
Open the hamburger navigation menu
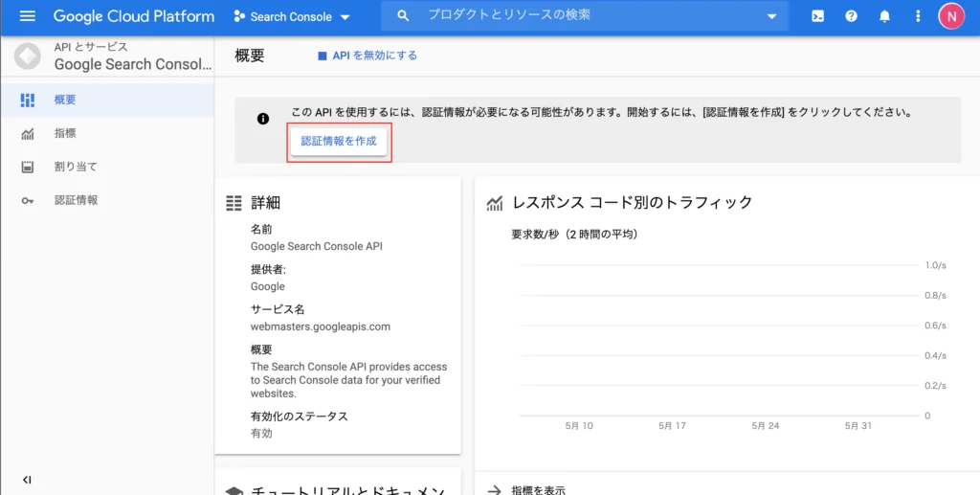coord(28,16)
